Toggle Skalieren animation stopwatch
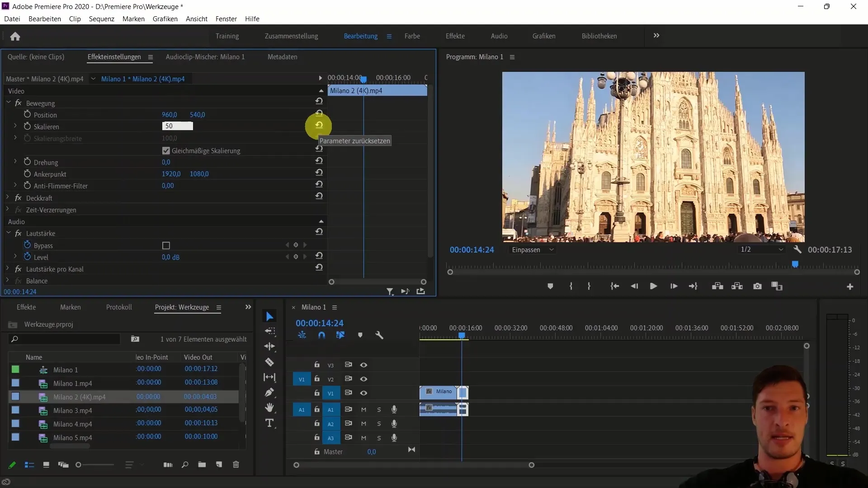868x488 pixels. (27, 126)
